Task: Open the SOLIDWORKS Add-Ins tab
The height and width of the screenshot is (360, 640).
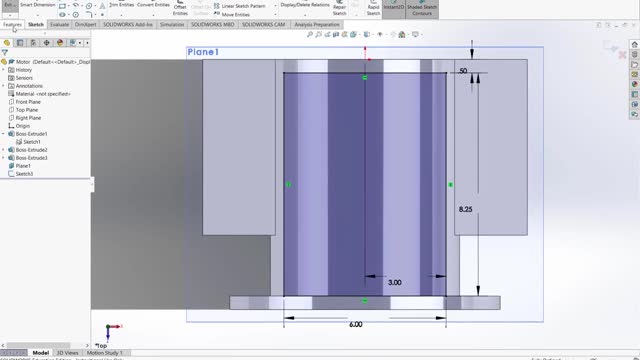Action: pyautogui.click(x=128, y=24)
